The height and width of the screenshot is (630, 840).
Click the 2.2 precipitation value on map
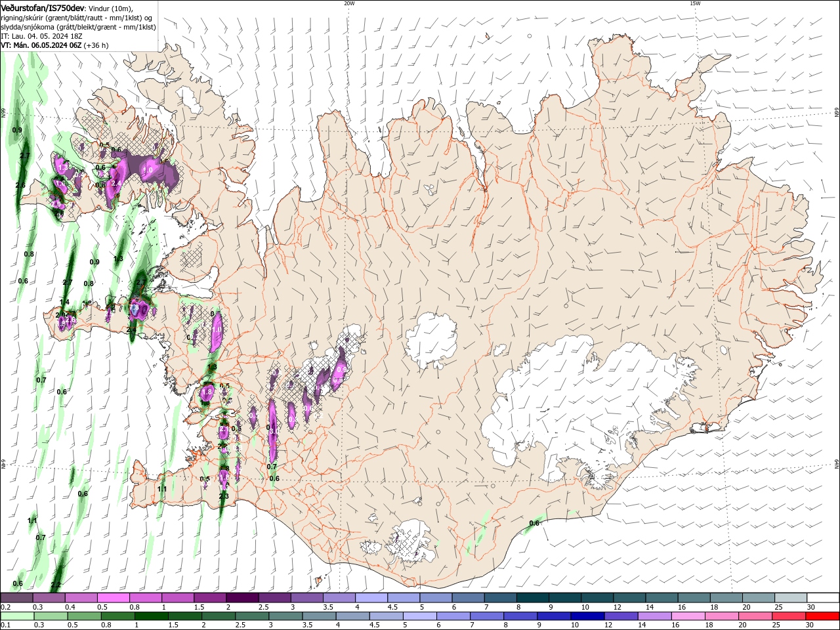point(56,585)
